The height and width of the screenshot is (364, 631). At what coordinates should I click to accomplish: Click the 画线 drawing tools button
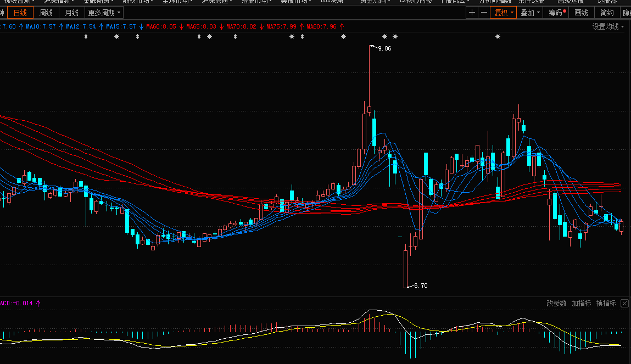pos(581,13)
